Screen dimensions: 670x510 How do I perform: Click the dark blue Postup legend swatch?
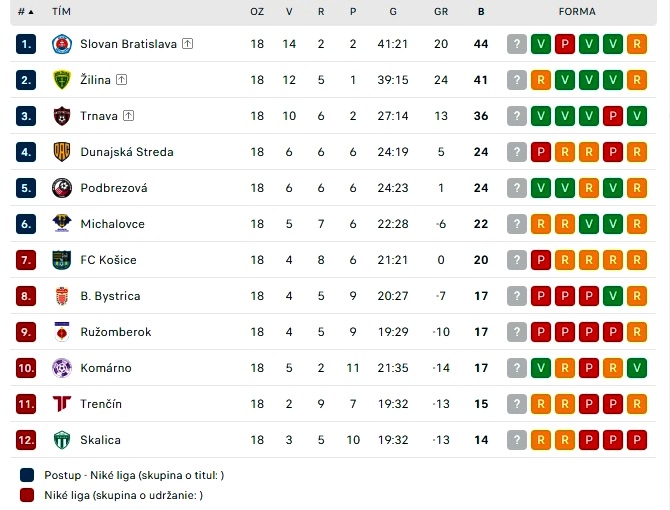[27, 475]
